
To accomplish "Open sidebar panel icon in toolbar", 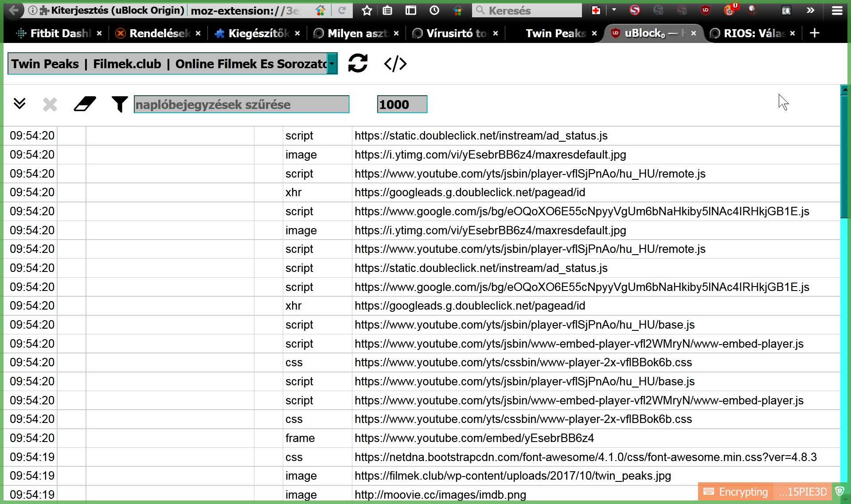I will (x=411, y=10).
